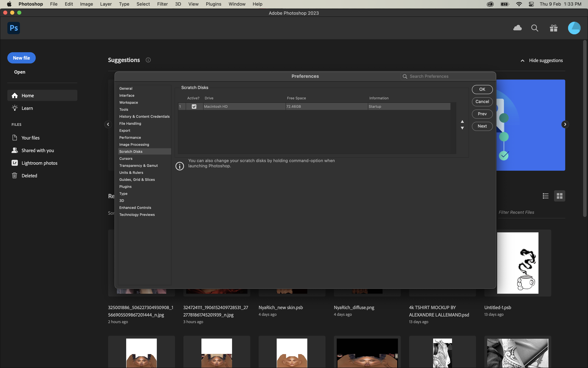Click the battery status icon

pyautogui.click(x=505, y=4)
